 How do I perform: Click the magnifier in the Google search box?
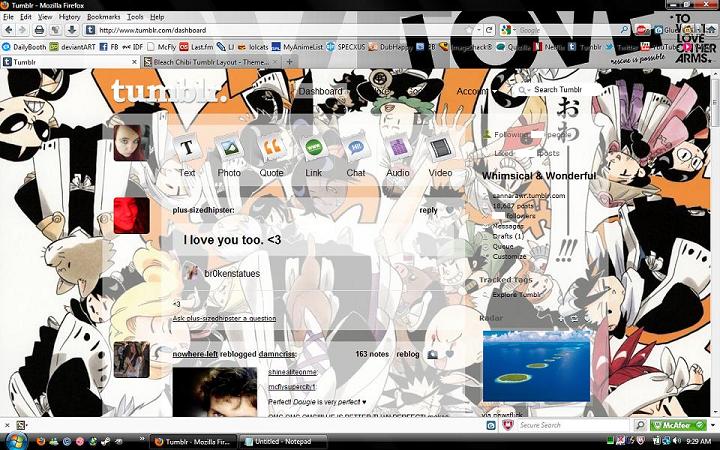point(624,30)
